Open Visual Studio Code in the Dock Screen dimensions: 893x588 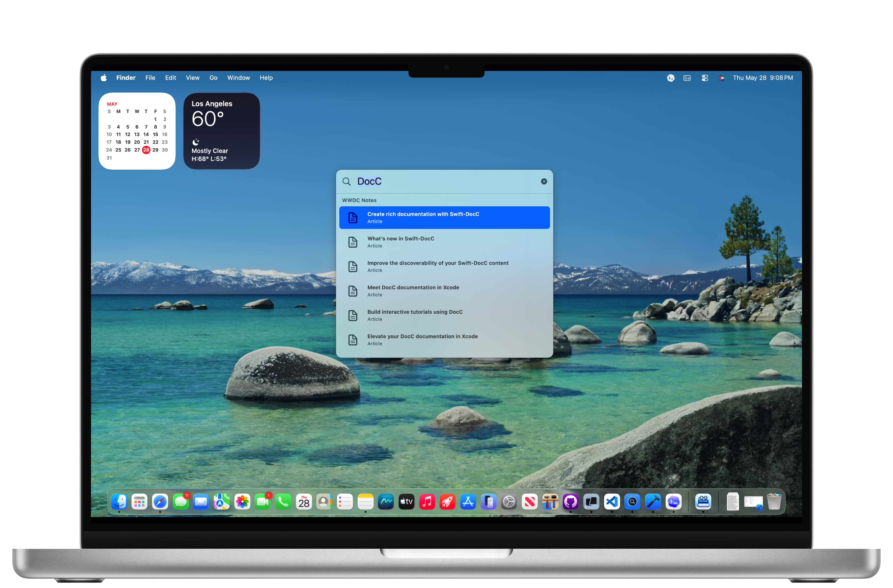612,501
